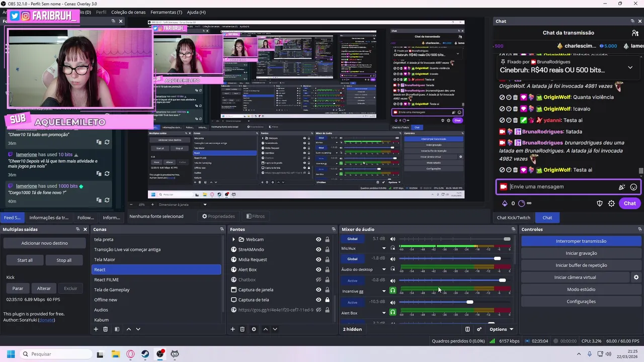The height and width of the screenshot is (362, 644).
Task: Switch to Chat Kick/Twitch tab
Action: (514, 218)
